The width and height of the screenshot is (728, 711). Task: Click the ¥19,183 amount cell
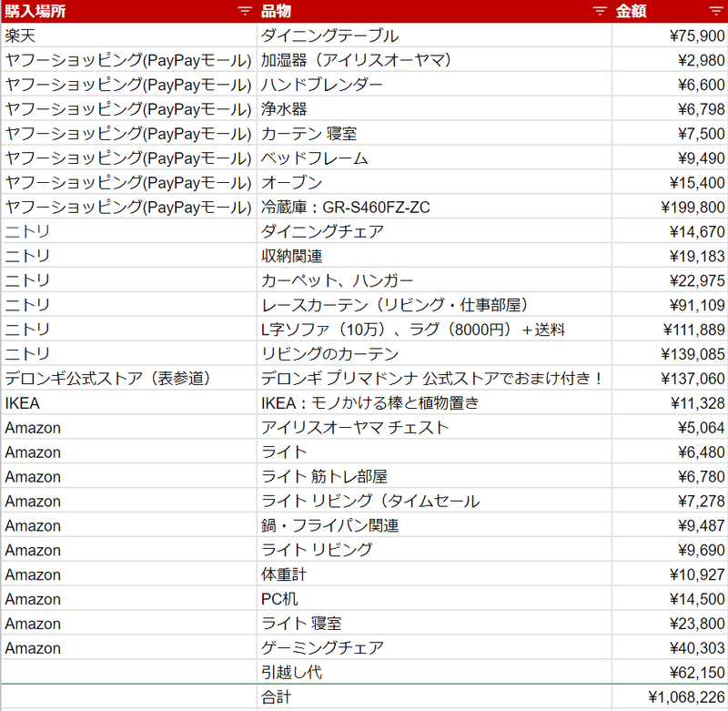pyautogui.click(x=670, y=256)
